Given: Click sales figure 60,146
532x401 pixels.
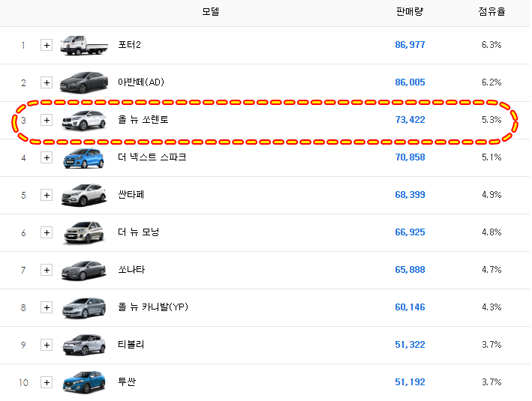Looking at the screenshot, I should [410, 307].
